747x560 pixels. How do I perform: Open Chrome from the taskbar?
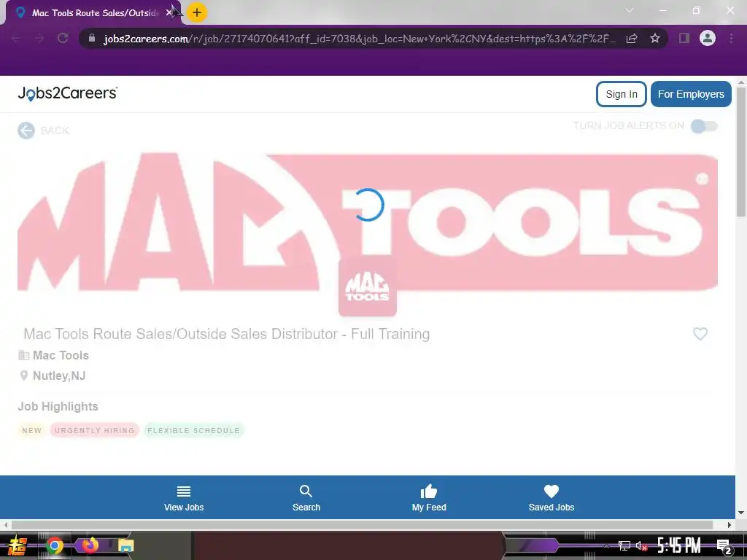point(54,545)
